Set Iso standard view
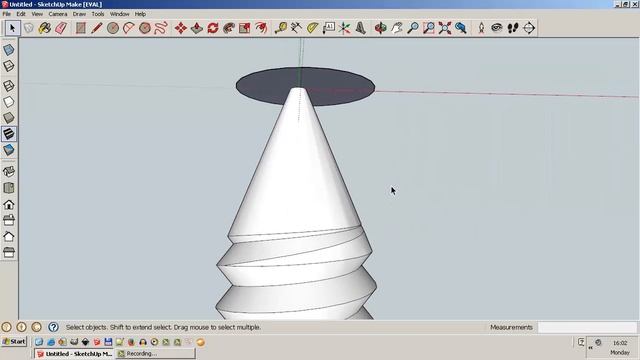Viewport: 640px width, 360px height. pyautogui.click(x=9, y=171)
